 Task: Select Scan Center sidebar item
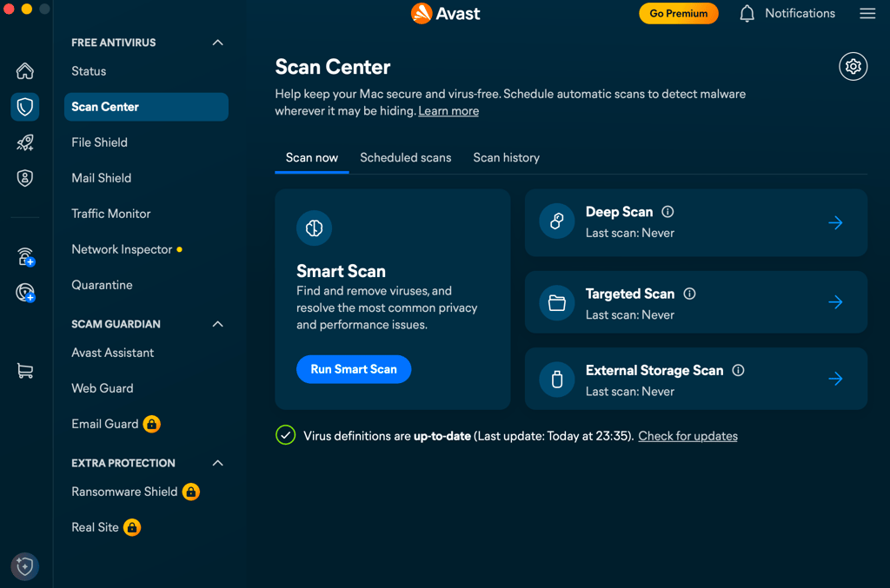click(146, 107)
